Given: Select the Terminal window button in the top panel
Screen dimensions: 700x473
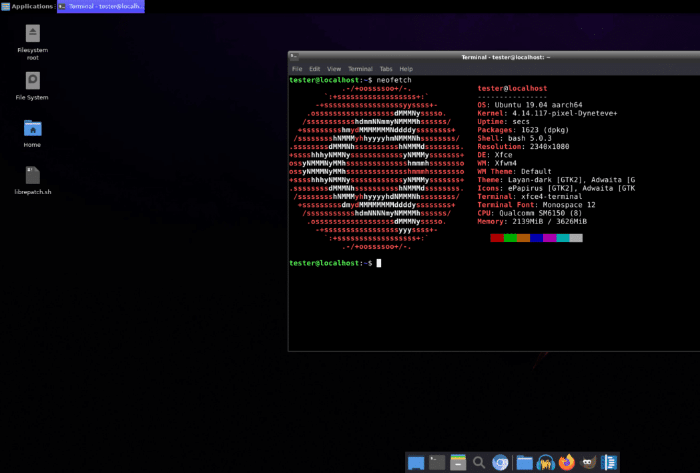Looking at the screenshot, I should click(101, 6).
